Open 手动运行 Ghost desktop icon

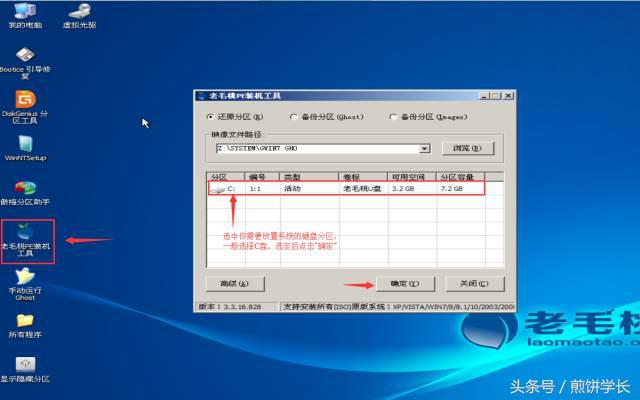(x=25, y=284)
